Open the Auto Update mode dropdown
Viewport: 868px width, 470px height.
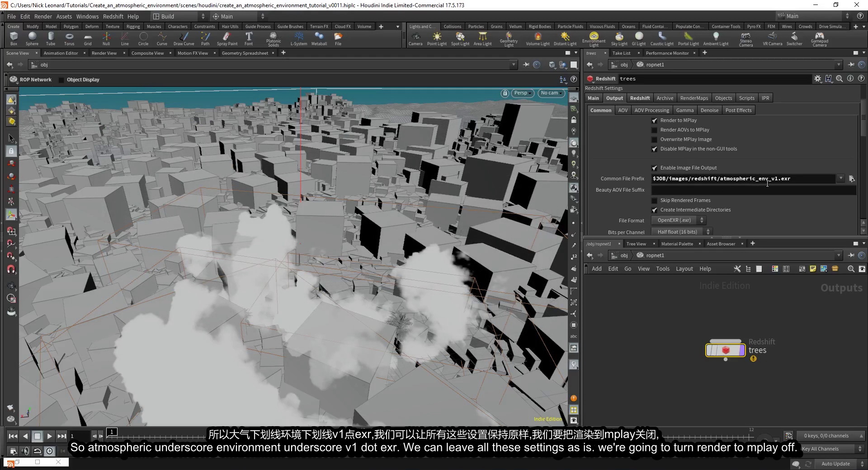coord(839,464)
